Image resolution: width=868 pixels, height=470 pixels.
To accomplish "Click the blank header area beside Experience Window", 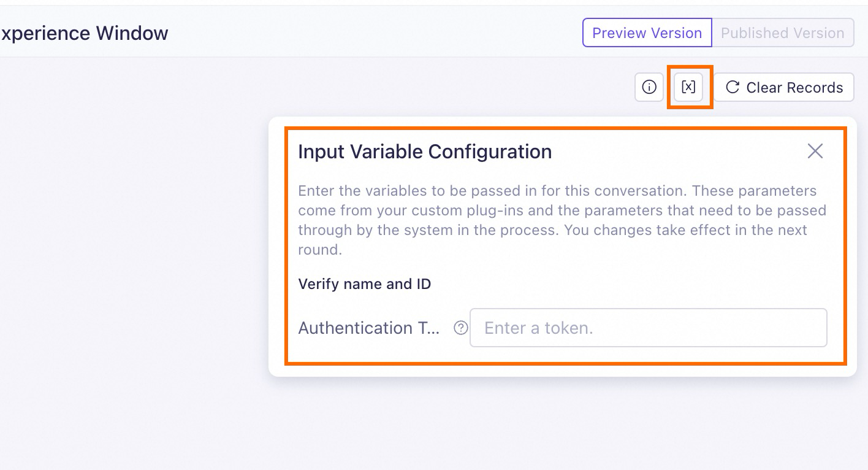I will tap(368, 33).
